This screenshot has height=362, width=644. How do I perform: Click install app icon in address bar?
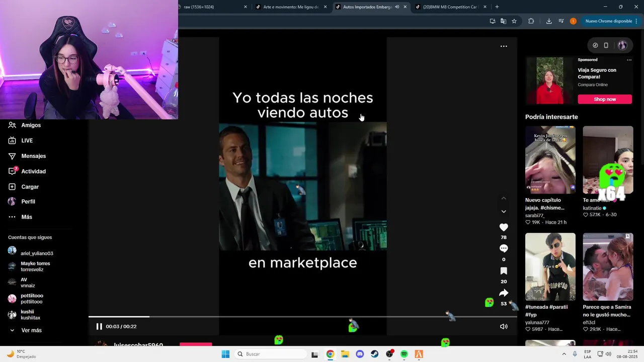(493, 21)
